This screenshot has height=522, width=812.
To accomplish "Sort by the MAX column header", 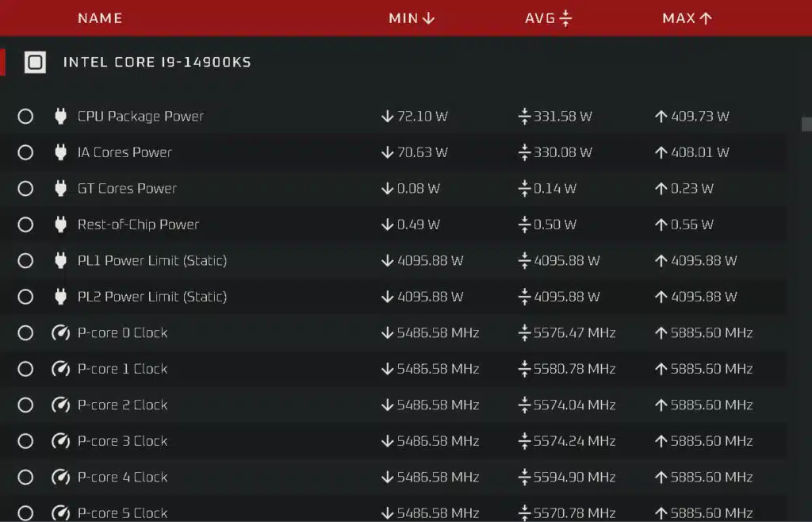I will [688, 18].
